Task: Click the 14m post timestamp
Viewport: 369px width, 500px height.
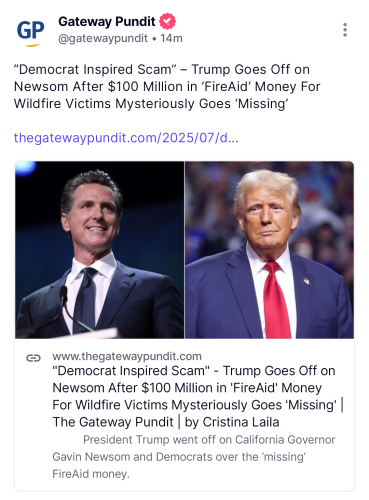Action: pyautogui.click(x=171, y=38)
